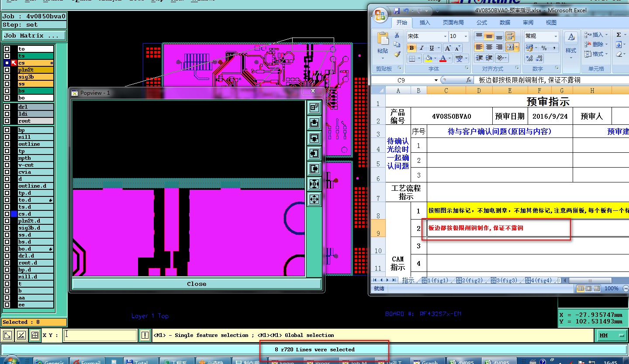Click the Office button in Excel
This screenshot has height=364, width=629.
click(380, 14)
